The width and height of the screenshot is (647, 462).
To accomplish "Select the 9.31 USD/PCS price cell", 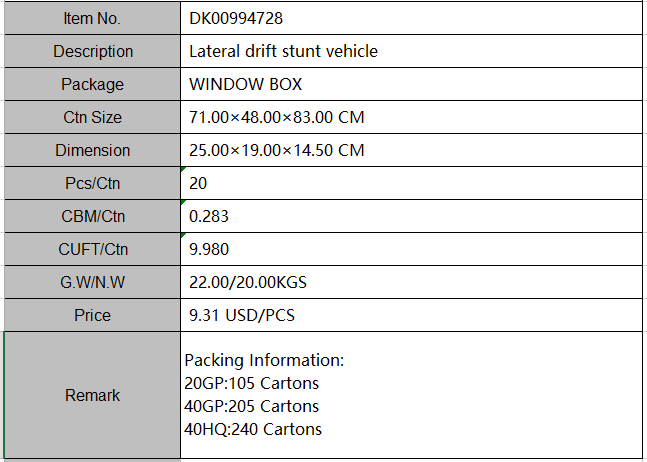I will click(410, 315).
